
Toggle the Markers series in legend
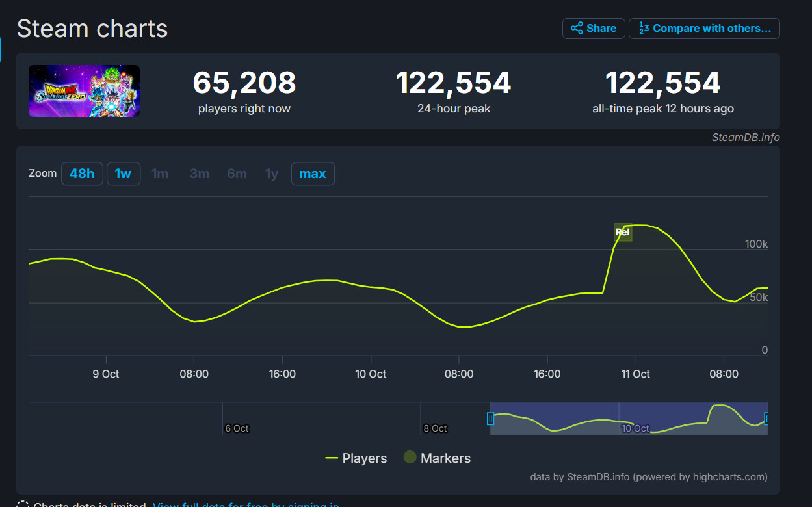[437, 458]
